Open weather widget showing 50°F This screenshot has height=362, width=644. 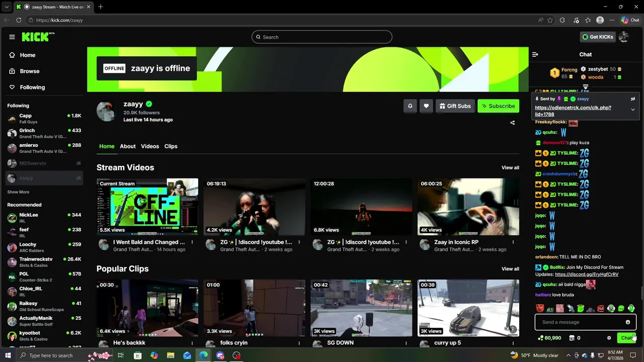534,355
